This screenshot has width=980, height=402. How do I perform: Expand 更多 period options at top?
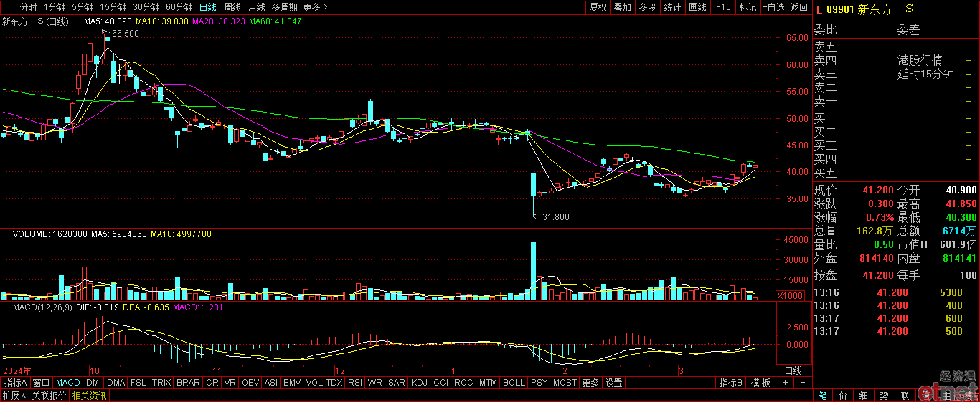click(316, 7)
